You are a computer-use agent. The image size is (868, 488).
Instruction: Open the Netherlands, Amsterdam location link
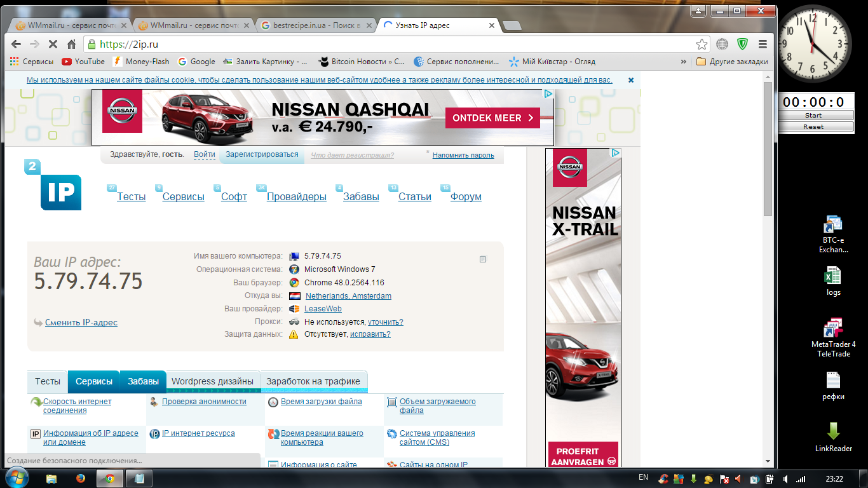[348, 296]
